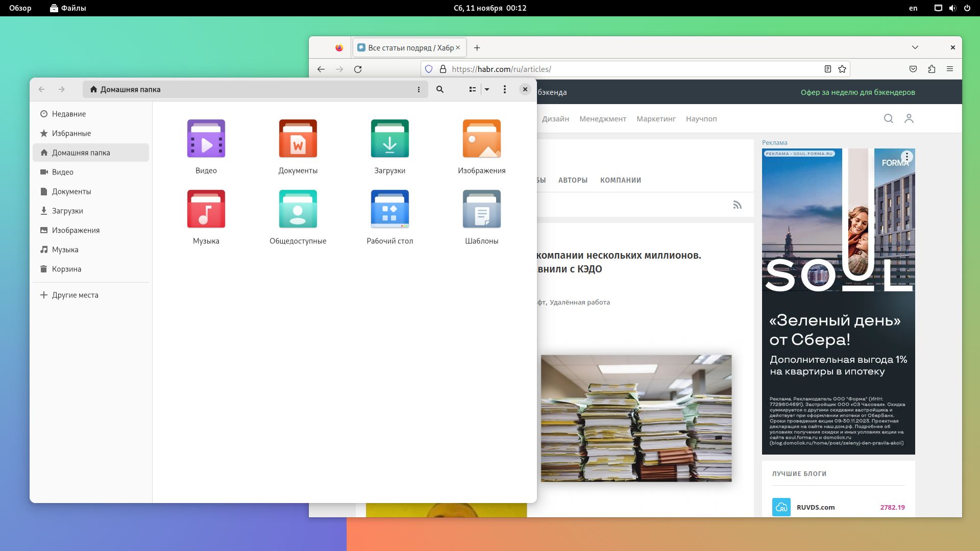Image resolution: width=980 pixels, height=551 pixels.
Task: Open Корзина in Files sidebar
Action: coord(91,269)
